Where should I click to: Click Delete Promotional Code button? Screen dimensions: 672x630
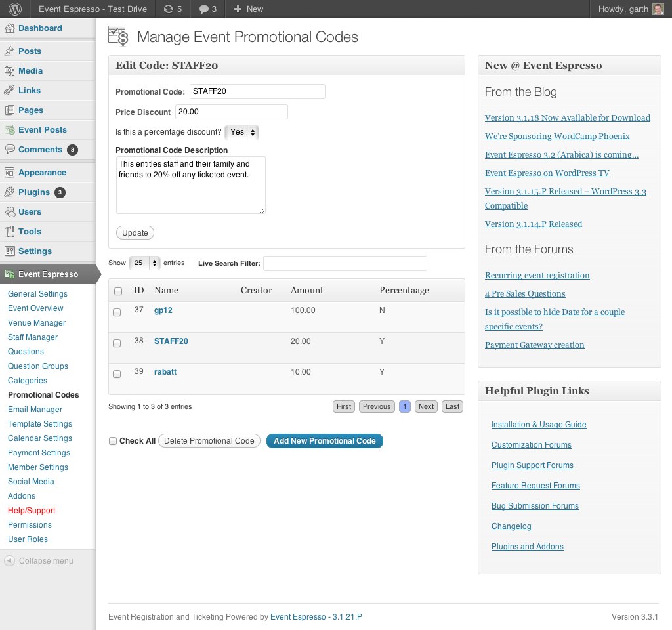click(209, 441)
